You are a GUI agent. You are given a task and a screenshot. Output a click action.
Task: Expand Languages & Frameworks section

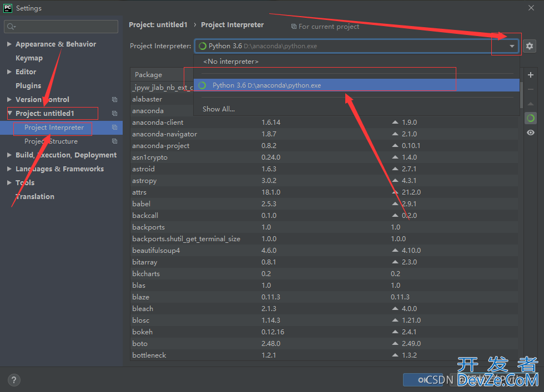pos(9,169)
